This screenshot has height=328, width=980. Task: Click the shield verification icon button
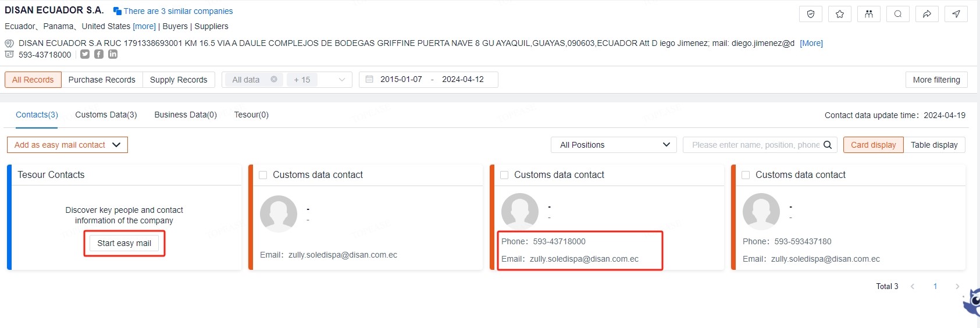(x=811, y=14)
